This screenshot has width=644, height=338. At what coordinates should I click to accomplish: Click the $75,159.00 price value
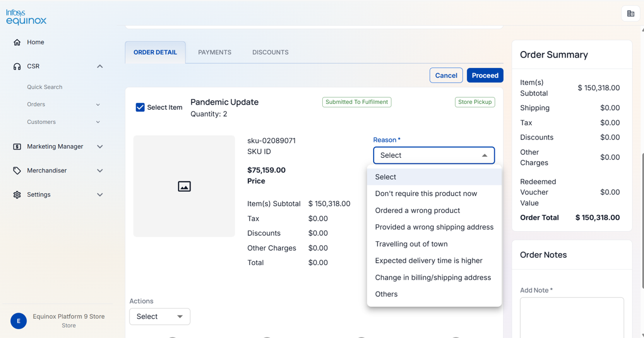266,170
